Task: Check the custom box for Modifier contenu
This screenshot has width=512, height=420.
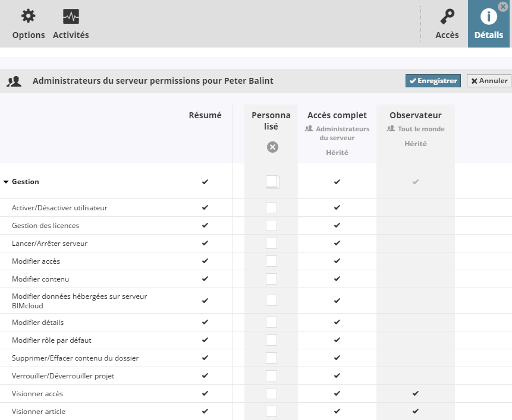Action: (x=271, y=279)
